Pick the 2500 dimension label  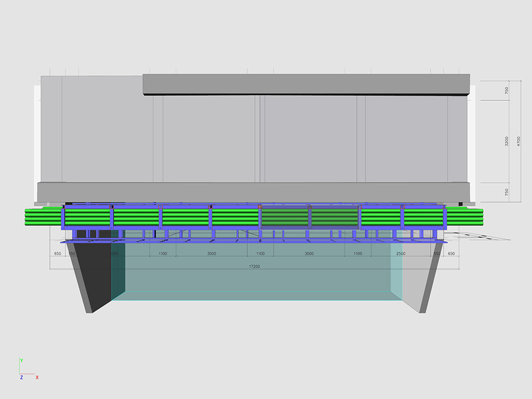pos(400,253)
